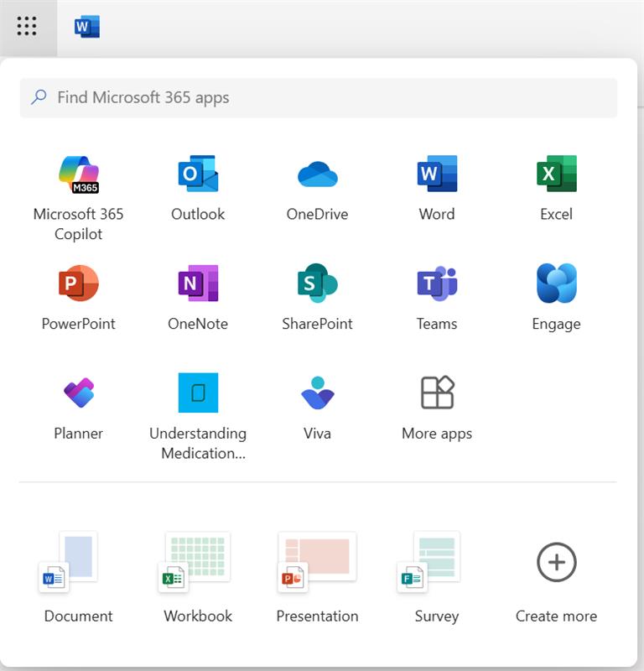Create a new PowerPoint Presentation
Screen dimensions: 644x671
point(318,578)
